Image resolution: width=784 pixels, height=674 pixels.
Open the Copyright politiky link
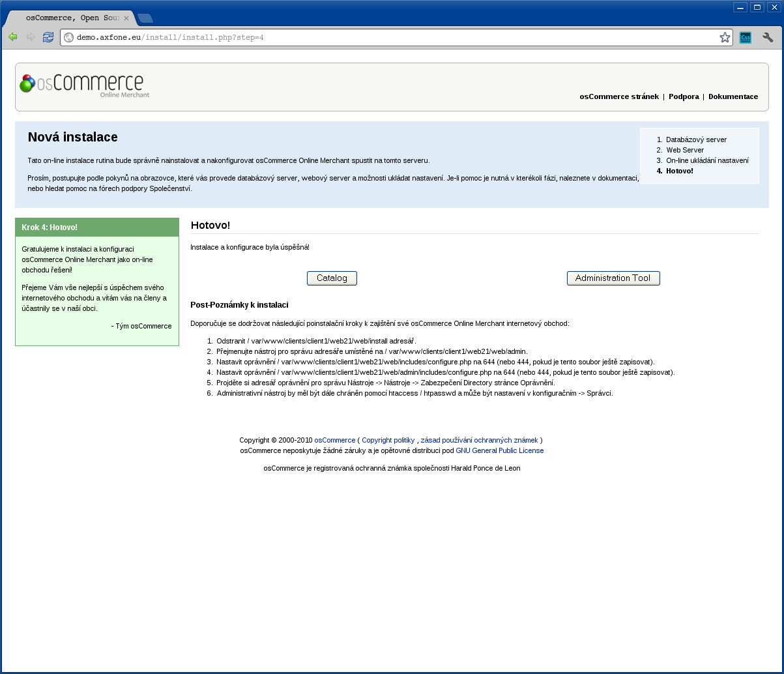coord(388,441)
